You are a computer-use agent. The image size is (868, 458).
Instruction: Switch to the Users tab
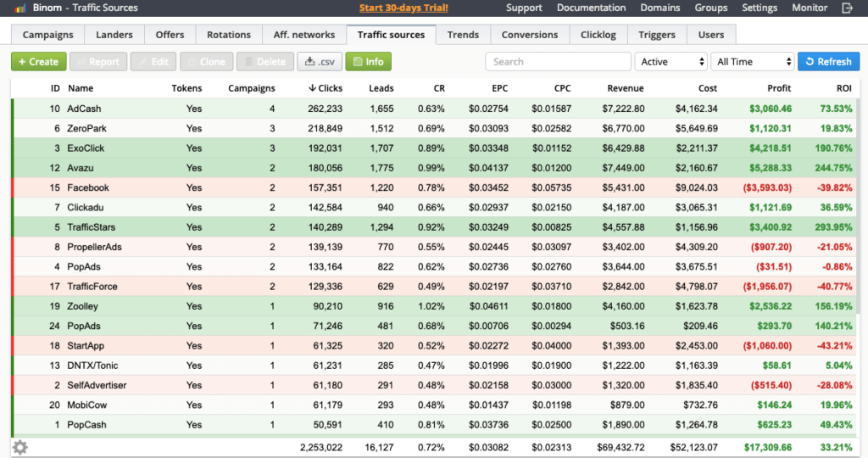coord(711,34)
